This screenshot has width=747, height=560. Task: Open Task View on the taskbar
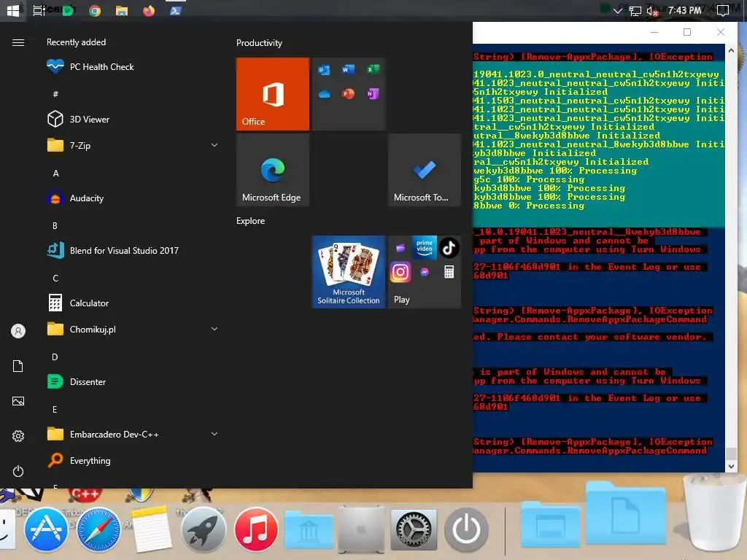(x=39, y=10)
